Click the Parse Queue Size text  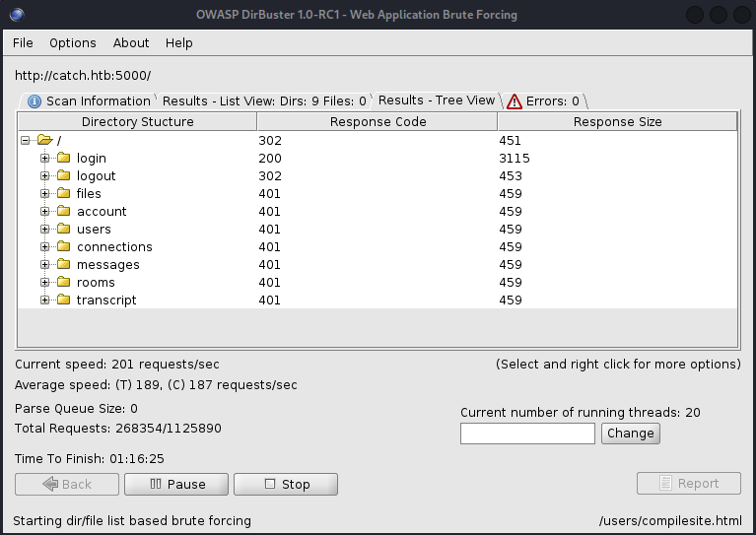[x=76, y=408]
